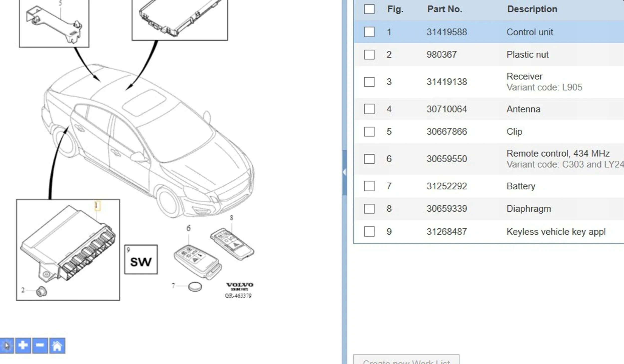The width and height of the screenshot is (624, 364).
Task: Select checkbox for Battery 31252292
Action: (369, 186)
